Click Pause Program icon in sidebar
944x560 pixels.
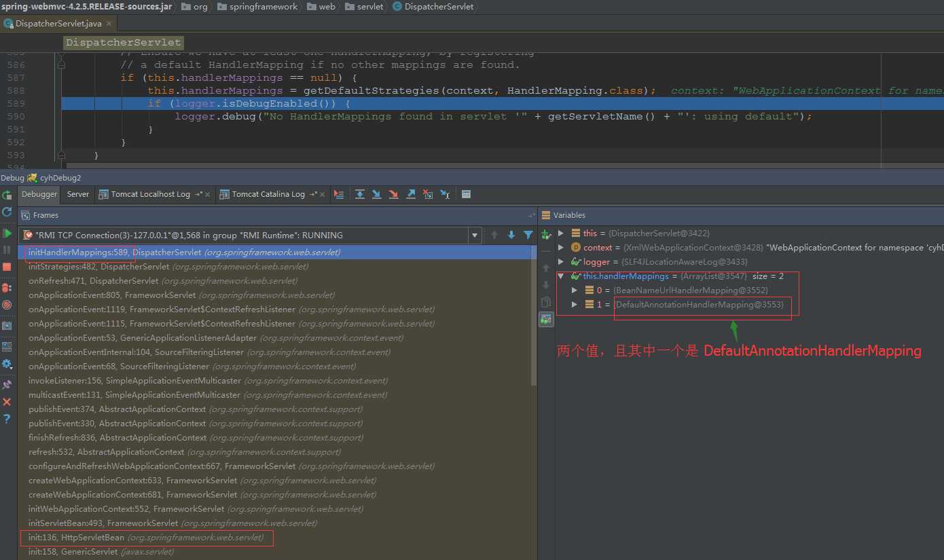point(7,250)
